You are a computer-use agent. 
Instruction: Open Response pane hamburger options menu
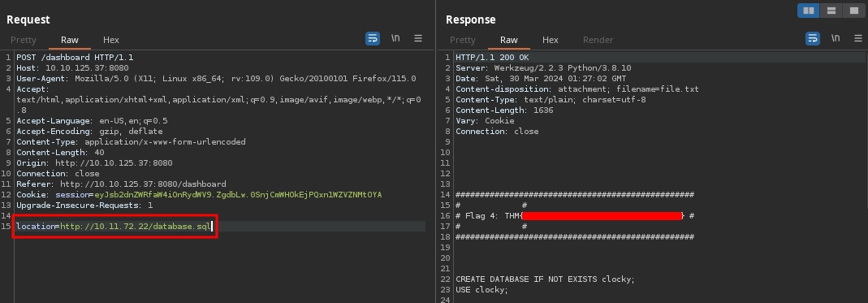858,38
